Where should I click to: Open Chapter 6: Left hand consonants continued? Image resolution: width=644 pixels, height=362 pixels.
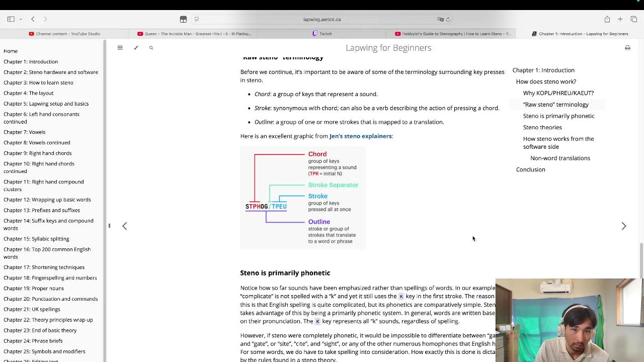[x=41, y=118]
